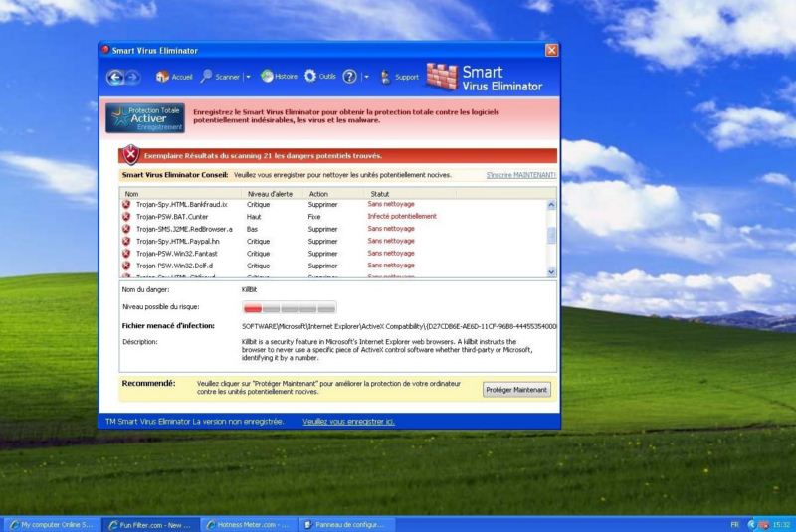This screenshot has height=532, width=796.
Task: Click 'Bas' alert level of RedBrowser.a
Action: click(x=253, y=229)
